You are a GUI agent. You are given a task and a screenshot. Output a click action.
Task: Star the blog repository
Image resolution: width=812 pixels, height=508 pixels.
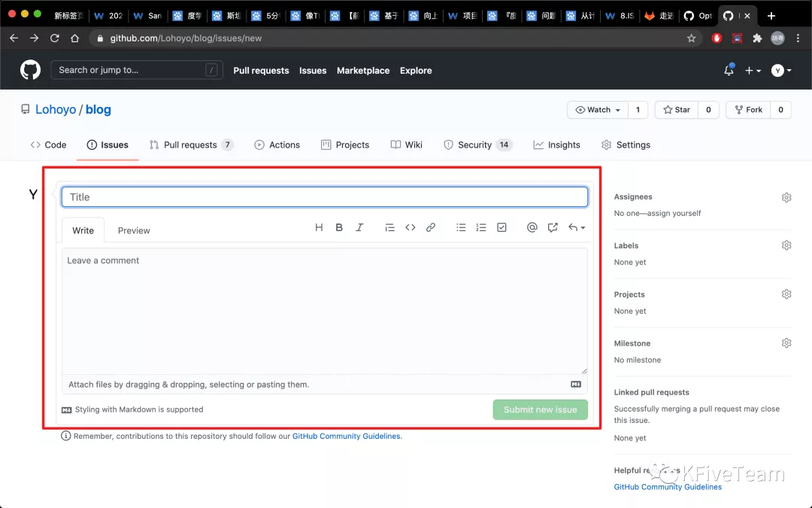pos(677,110)
